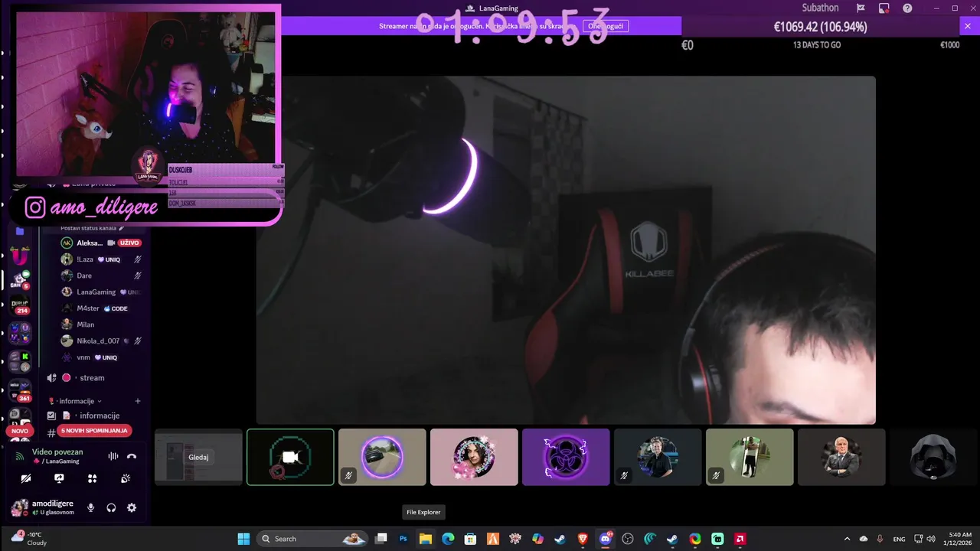Open user settings gear
Screen dimensions: 980x551
[132, 507]
